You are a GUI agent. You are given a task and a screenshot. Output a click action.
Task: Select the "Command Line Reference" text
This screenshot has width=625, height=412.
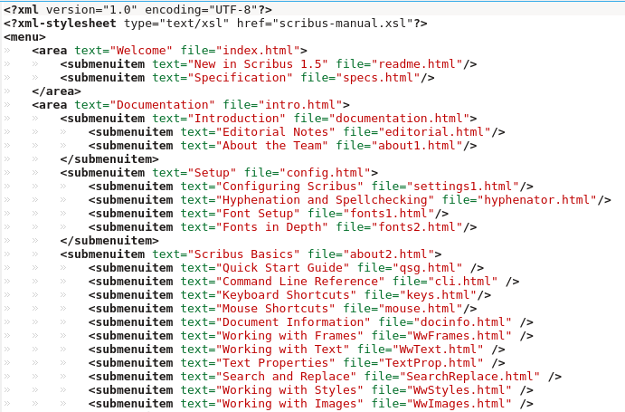pyautogui.click(x=300, y=281)
